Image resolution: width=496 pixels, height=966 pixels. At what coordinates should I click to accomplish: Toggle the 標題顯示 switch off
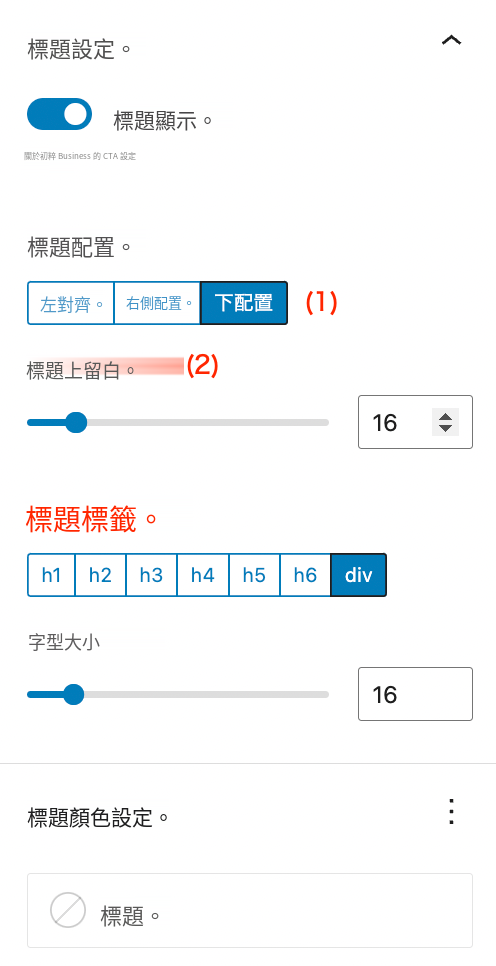tap(59, 114)
